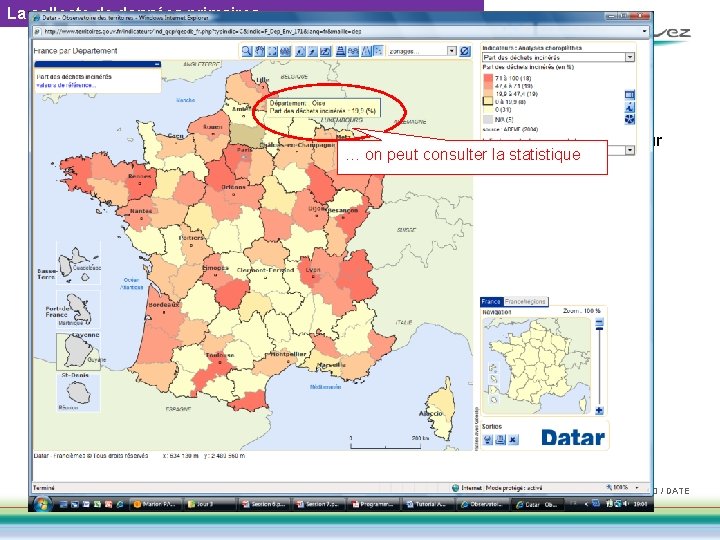Click the full extent view icon
Screen dimensions: 720x540
point(272,51)
